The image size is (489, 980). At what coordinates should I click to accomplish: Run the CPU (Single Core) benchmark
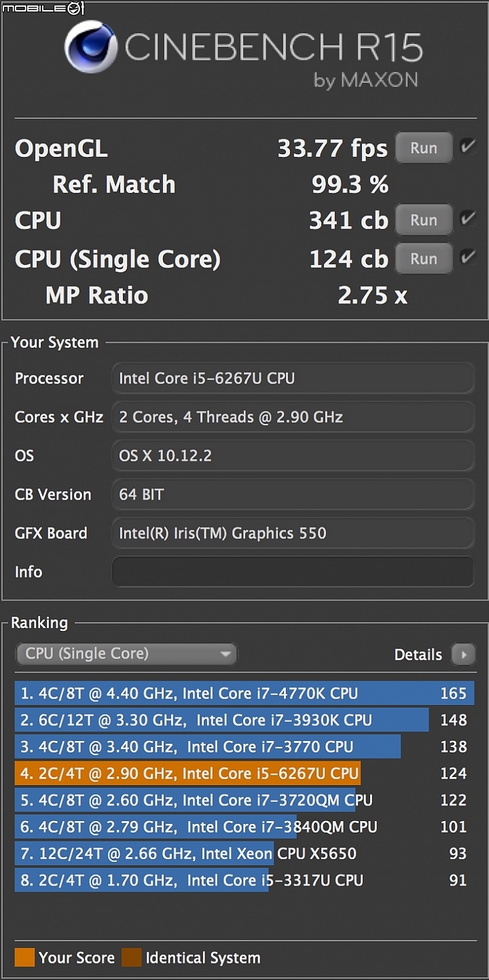424,259
